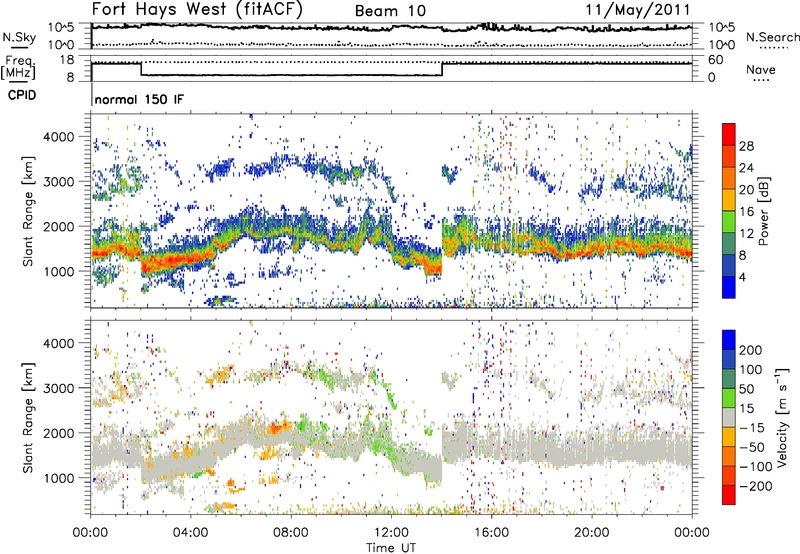Click the "20:00" time tick label
Screen dimensions: 800x554
click(x=592, y=533)
